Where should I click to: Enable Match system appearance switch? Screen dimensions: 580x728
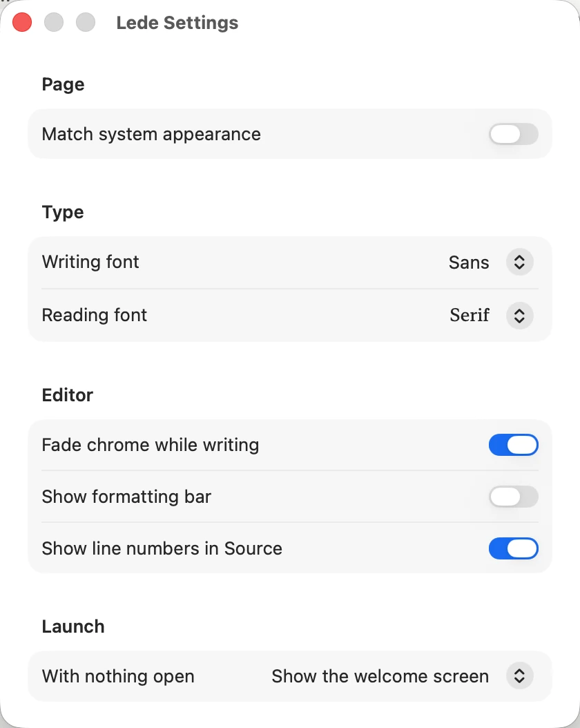click(514, 134)
